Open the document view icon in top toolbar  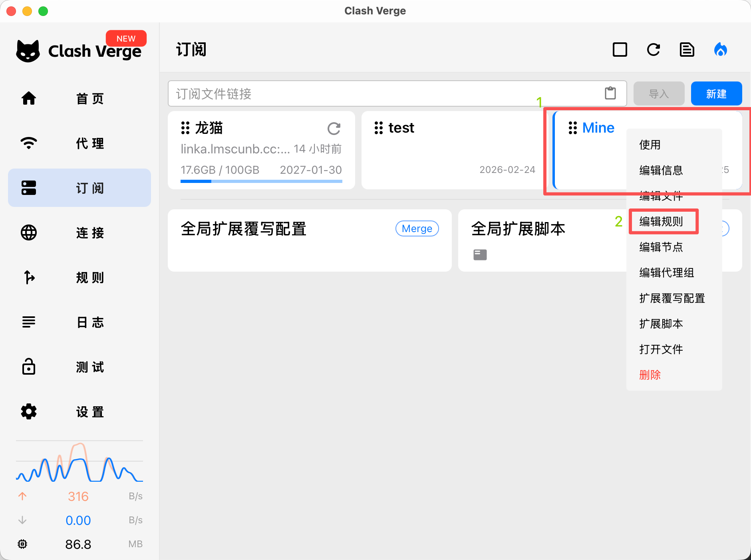pos(687,50)
